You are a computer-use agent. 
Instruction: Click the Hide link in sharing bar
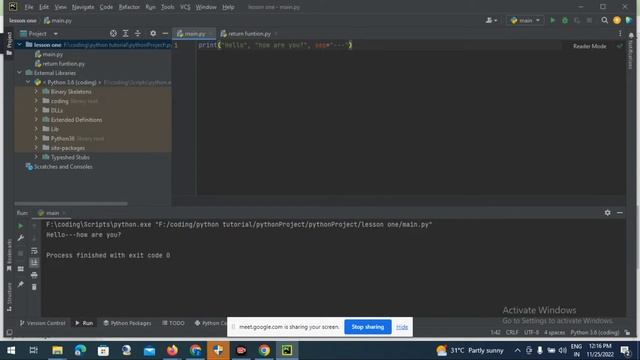[402, 327]
